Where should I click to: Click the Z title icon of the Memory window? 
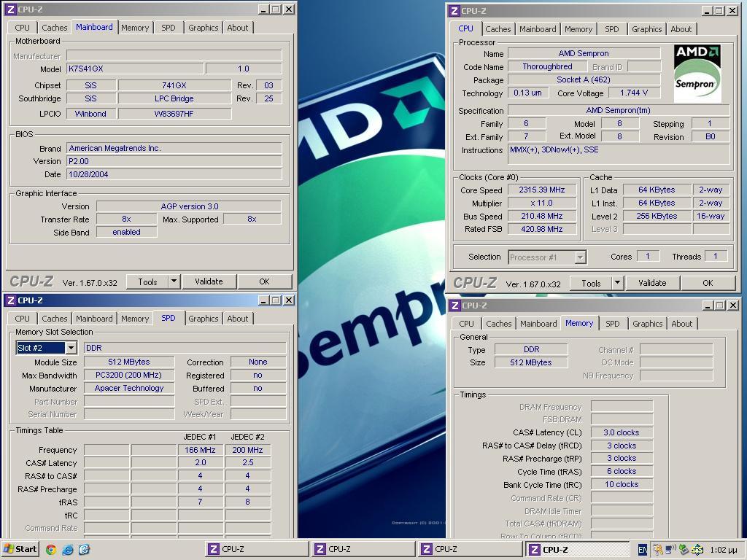(x=455, y=306)
